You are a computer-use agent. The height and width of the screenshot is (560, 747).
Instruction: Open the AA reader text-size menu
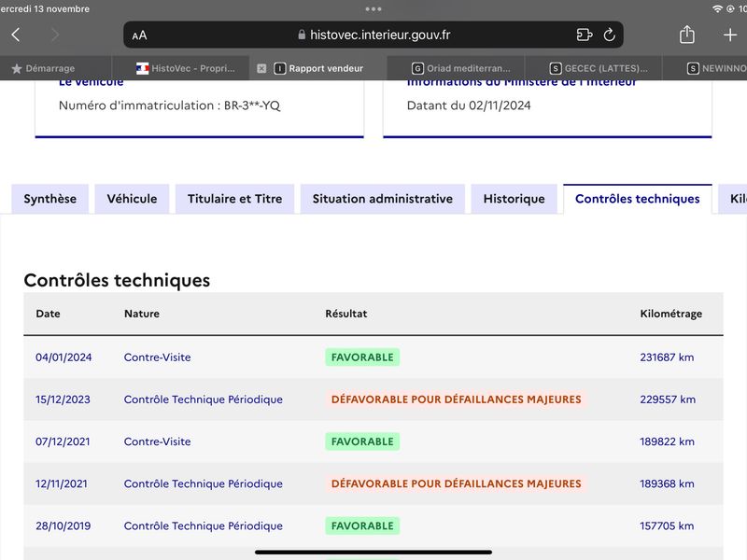139,35
